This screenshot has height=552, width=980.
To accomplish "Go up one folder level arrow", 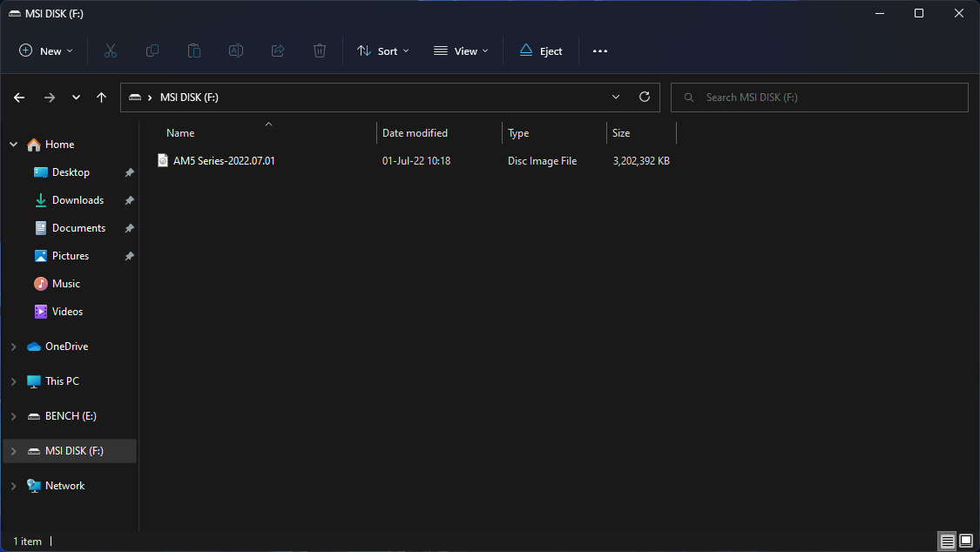I will pos(101,98).
